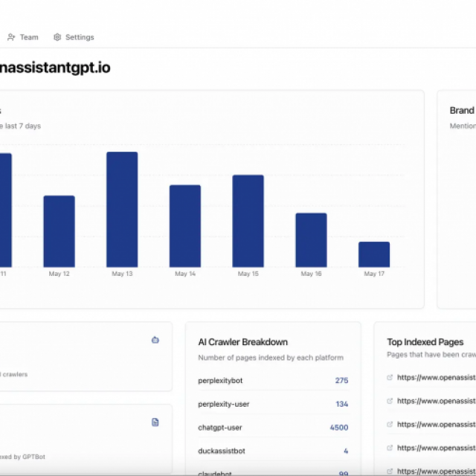Image resolution: width=476 pixels, height=476 pixels.
Task: Select the May 16 bar
Action: tap(311, 240)
